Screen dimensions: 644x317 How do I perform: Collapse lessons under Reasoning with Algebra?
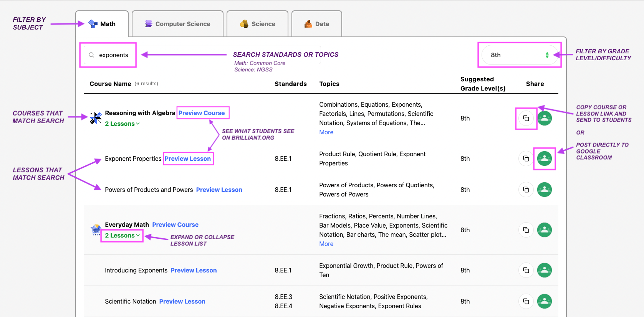point(122,124)
